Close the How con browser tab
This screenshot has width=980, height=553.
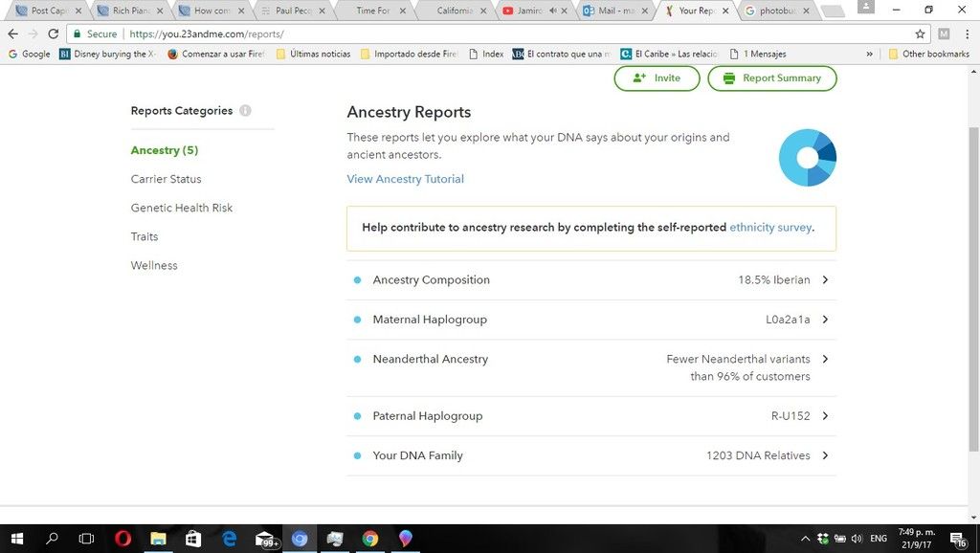point(241,11)
